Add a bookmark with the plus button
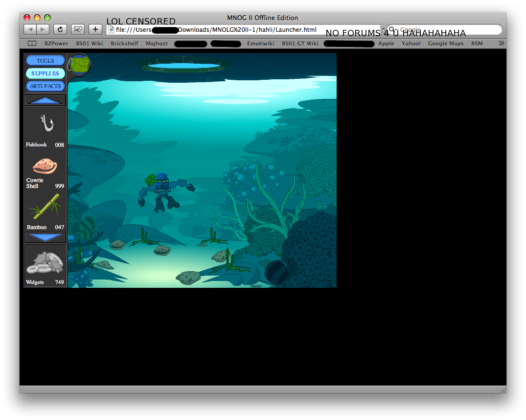The height and width of the screenshot is (420, 526). pyautogui.click(x=95, y=29)
